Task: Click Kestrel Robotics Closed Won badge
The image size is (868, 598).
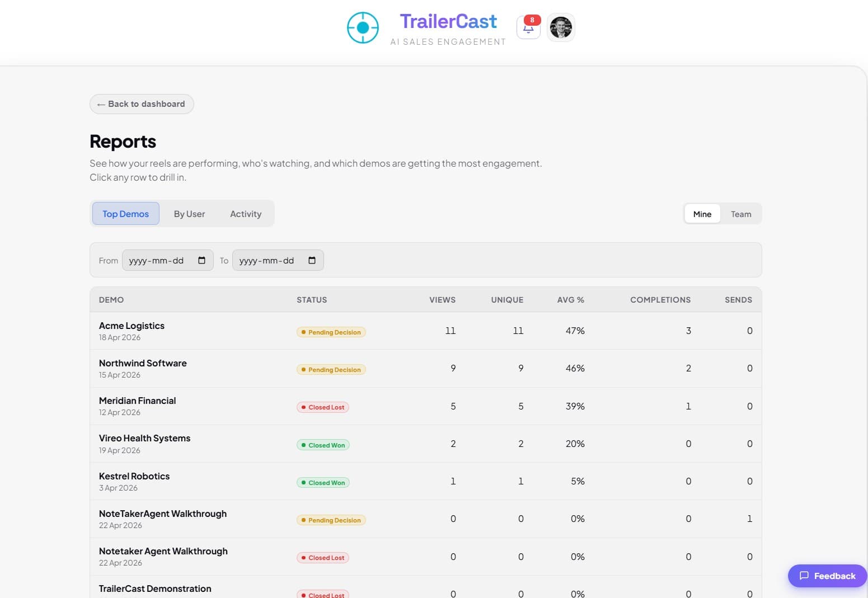Action: click(323, 483)
